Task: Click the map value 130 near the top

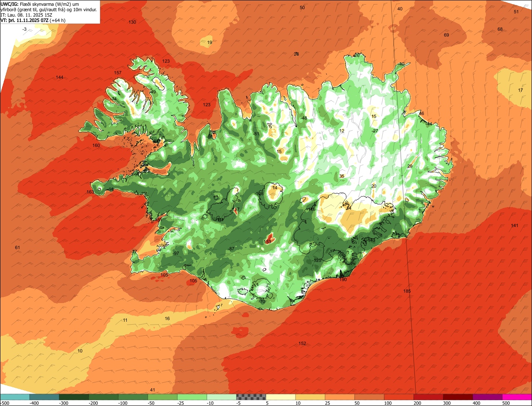Action: (x=132, y=22)
